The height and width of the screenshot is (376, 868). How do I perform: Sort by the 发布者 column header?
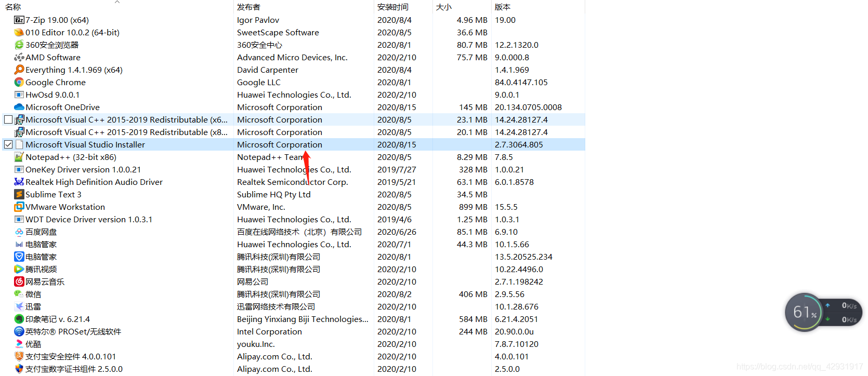(248, 7)
